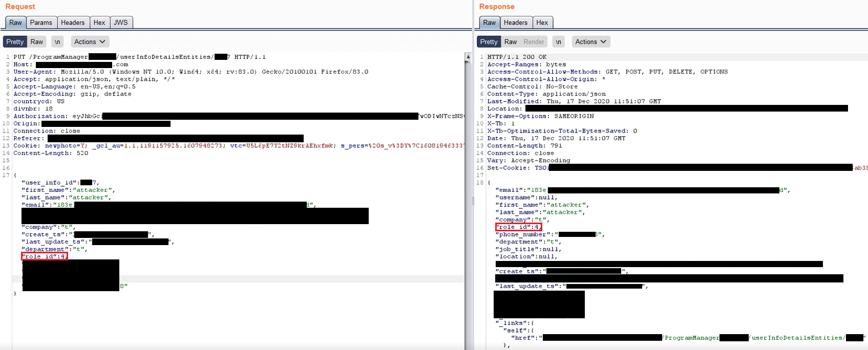Click role_id line in request body
Image resolution: width=868 pixels, height=350 pixels.
[45, 256]
